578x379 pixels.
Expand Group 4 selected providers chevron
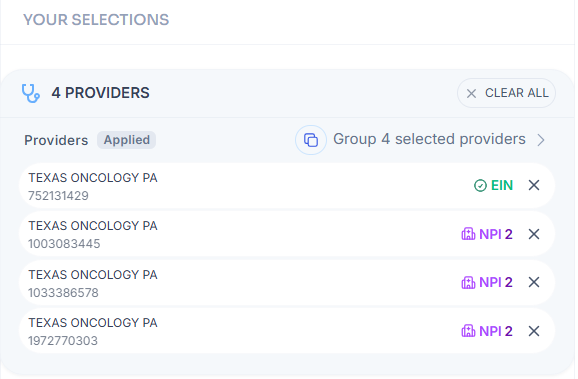pyautogui.click(x=541, y=140)
